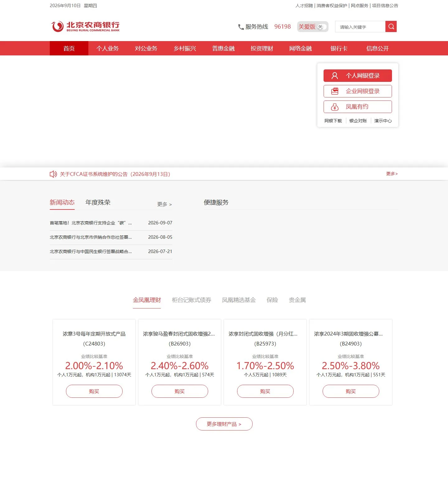Image resolution: width=448 pixels, height=498 pixels.
Task: Click the user icon in 个人网银登录
Action: (335, 76)
